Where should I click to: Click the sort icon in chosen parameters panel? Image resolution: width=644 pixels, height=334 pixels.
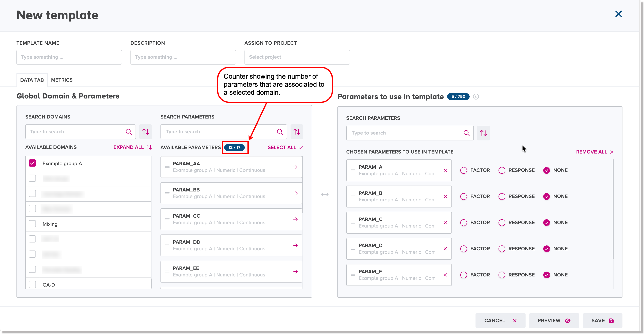coord(483,133)
